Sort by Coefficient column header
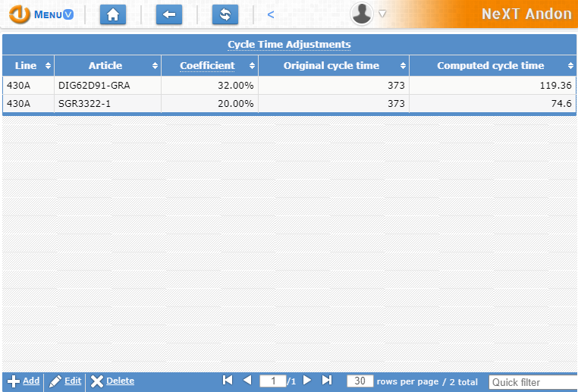Image resolution: width=578 pixels, height=392 pixels. [208, 66]
